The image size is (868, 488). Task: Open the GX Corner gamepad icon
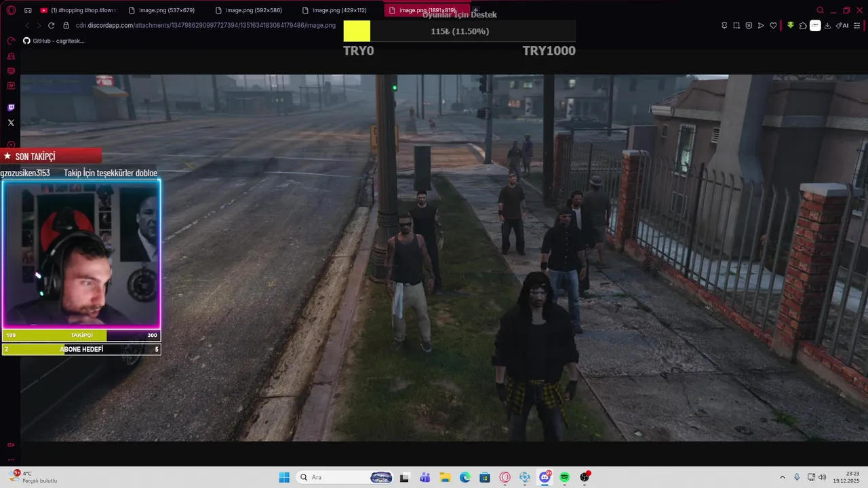[x=28, y=10]
